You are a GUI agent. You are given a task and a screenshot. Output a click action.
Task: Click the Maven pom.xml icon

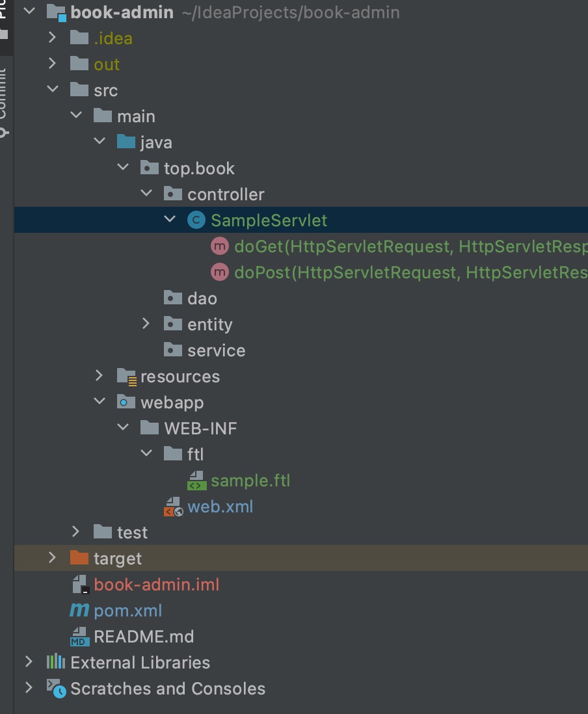[x=79, y=611]
